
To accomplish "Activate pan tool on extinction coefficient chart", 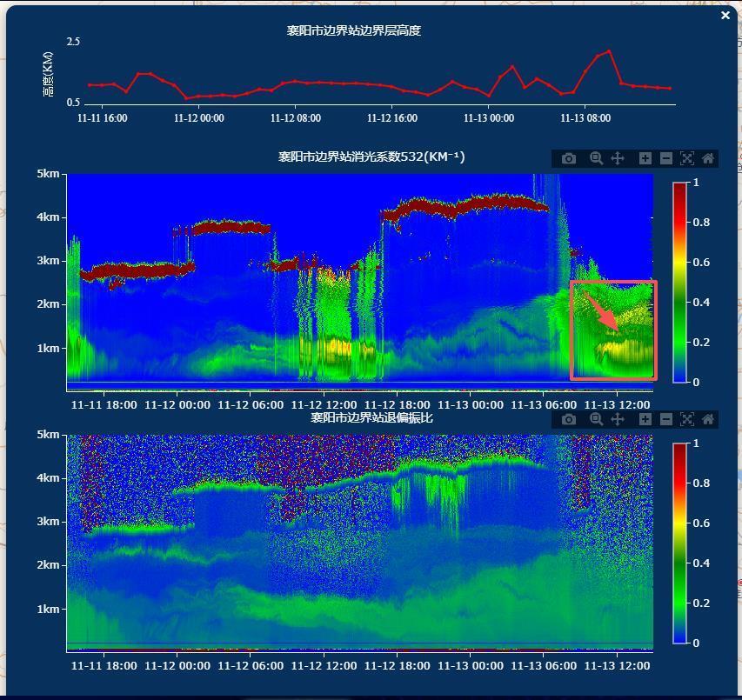I will [x=618, y=158].
